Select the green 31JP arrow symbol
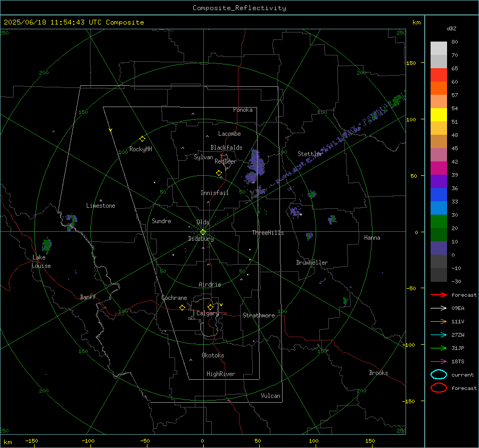Viewport: 479px width, 448px height. [x=439, y=348]
